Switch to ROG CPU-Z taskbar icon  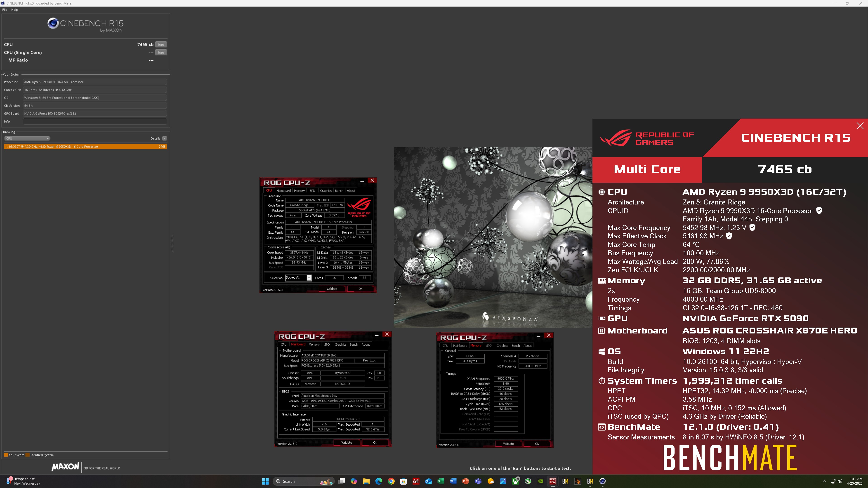coord(553,481)
